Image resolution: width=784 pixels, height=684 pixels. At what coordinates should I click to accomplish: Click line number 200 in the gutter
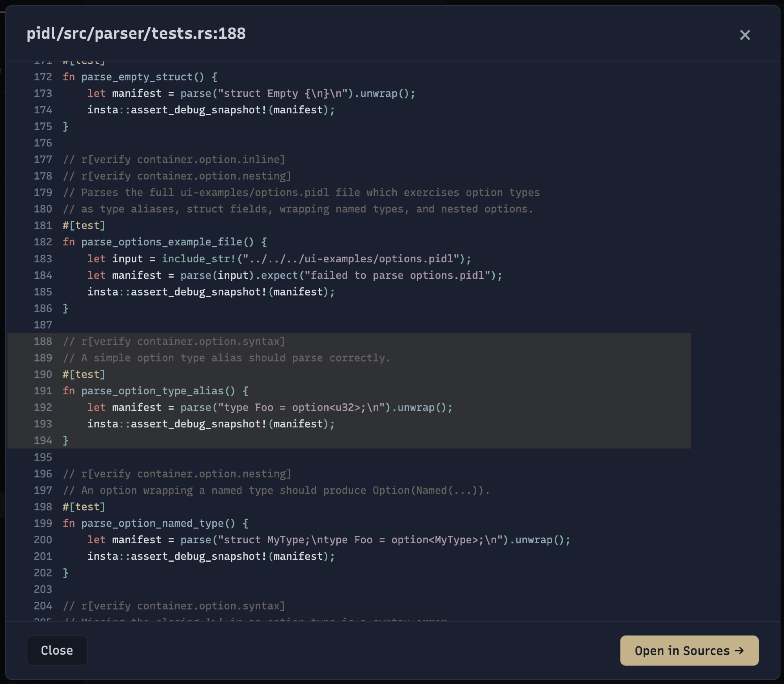[x=43, y=540]
